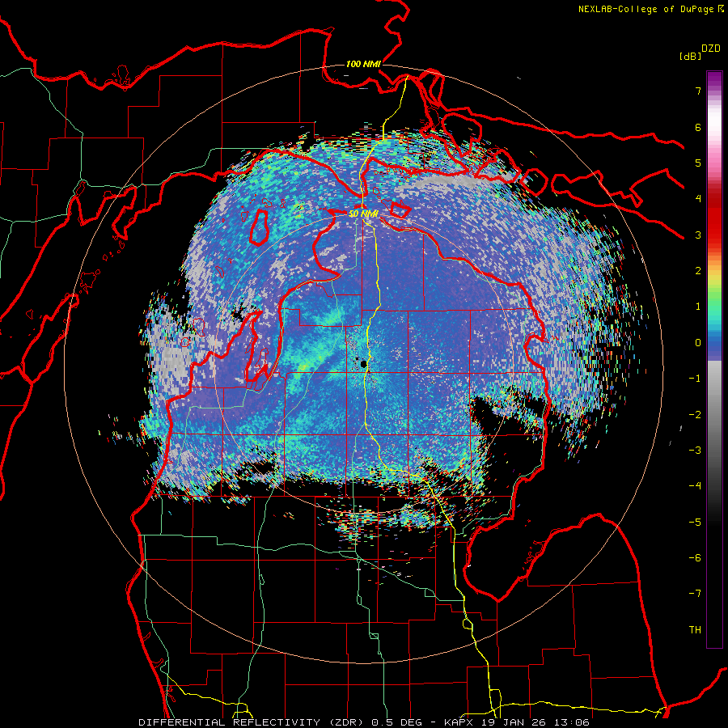
Task: Click the -5 value on the color scale
Action: 695,522
